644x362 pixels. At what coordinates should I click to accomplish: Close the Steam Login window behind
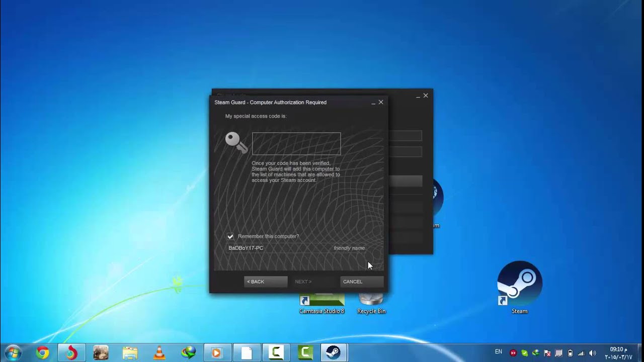pos(426,96)
